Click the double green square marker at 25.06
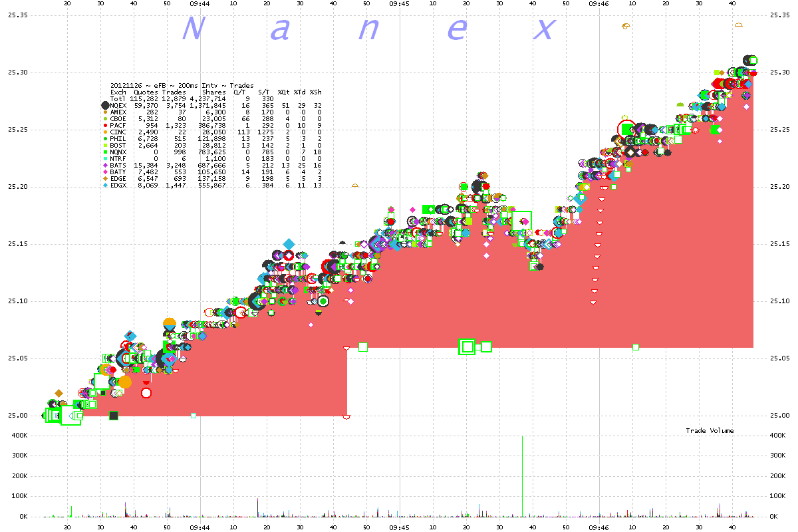 (x=467, y=346)
